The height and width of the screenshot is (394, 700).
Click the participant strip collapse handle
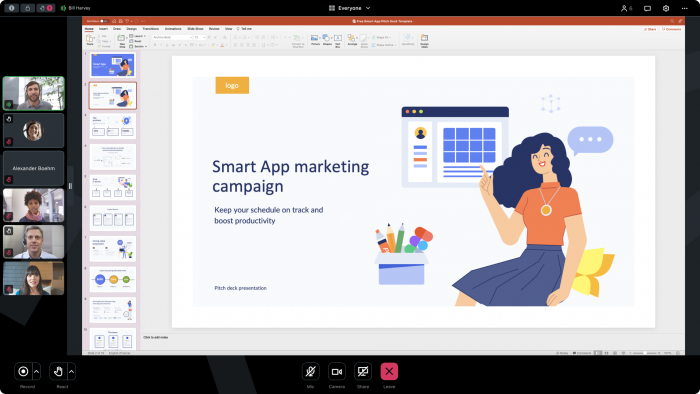coord(70,186)
